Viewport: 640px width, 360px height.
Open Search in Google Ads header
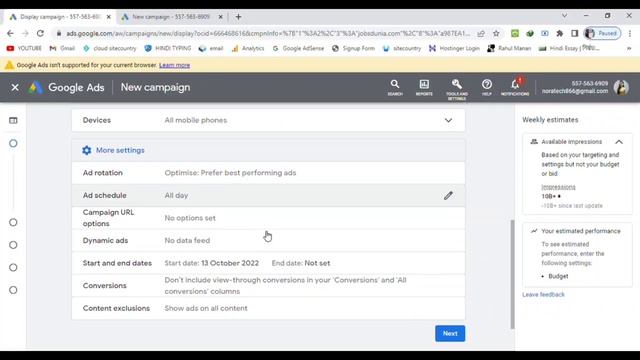click(395, 87)
